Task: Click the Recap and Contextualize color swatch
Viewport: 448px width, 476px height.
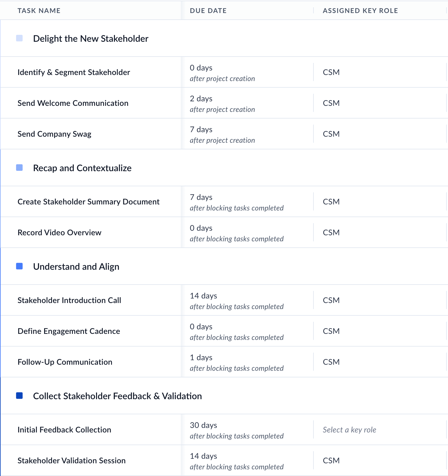Action: pyautogui.click(x=19, y=168)
